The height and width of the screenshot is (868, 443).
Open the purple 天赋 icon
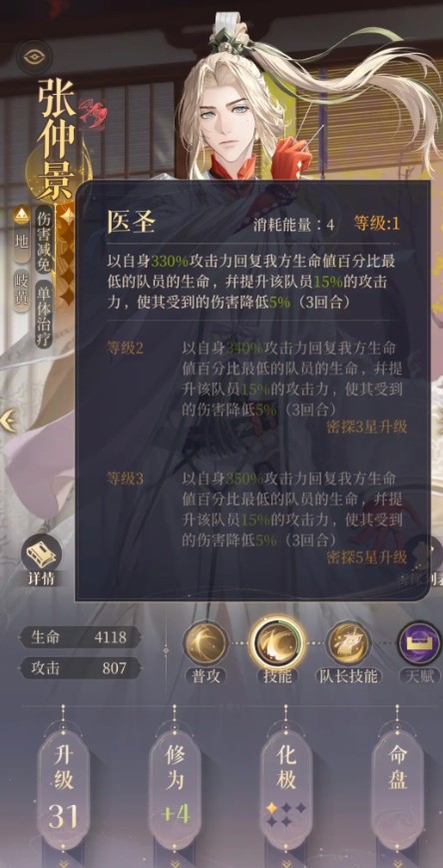click(420, 642)
